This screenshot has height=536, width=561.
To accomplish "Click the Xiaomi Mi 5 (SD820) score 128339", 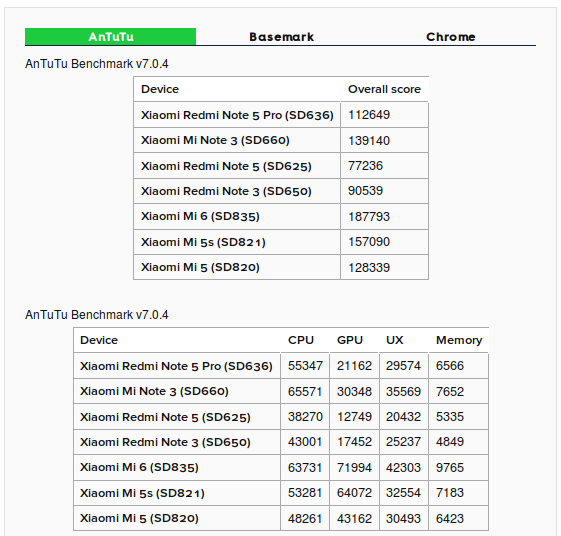I will [369, 268].
